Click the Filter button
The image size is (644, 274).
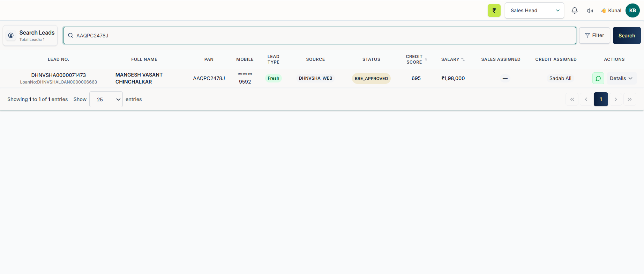click(x=594, y=35)
